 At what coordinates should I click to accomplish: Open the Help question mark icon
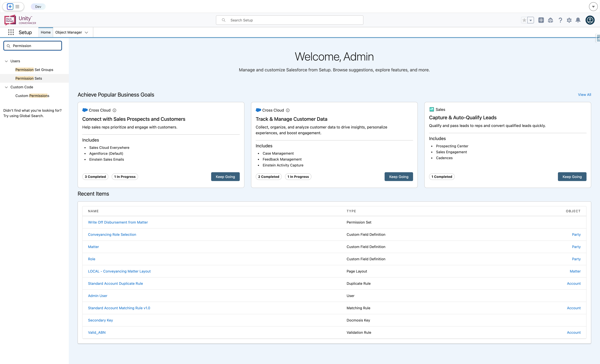pos(560,20)
